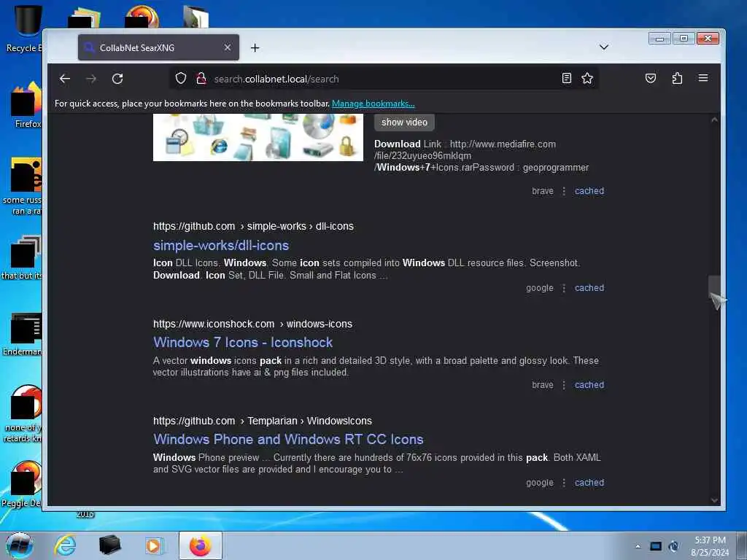Close the CollabNet SearXNG tab
Viewport: 747px width, 560px height.
coord(228,47)
